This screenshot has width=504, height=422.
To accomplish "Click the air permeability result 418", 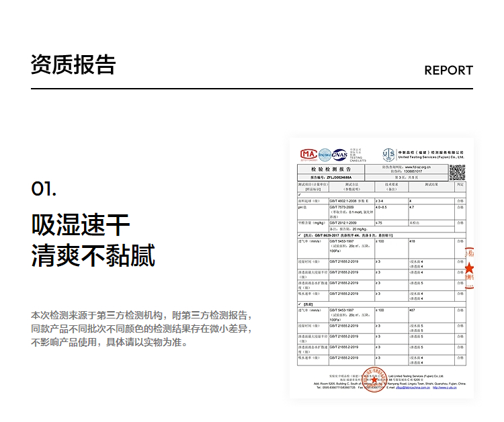I will [x=412, y=241].
